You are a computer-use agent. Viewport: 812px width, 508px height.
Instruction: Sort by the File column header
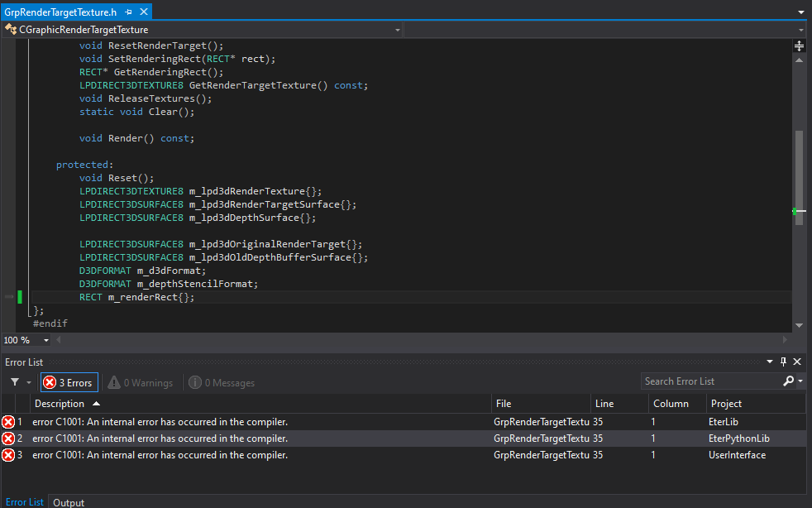541,403
